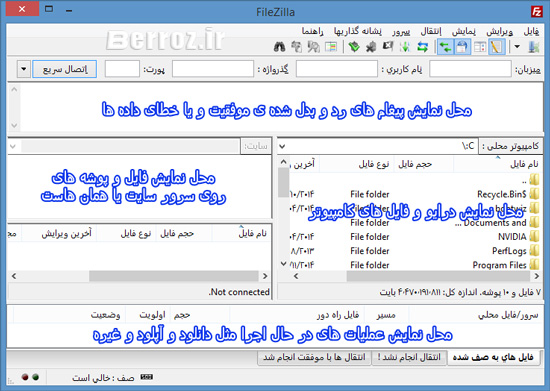Click message log scroll up arrow
The image size is (550, 391).
pos(14,89)
